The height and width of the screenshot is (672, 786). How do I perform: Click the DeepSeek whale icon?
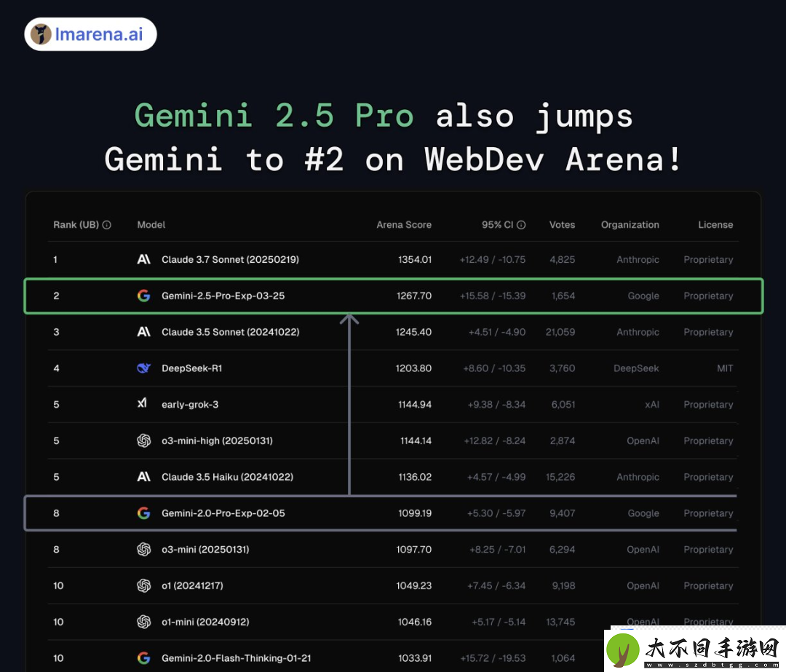pos(144,368)
